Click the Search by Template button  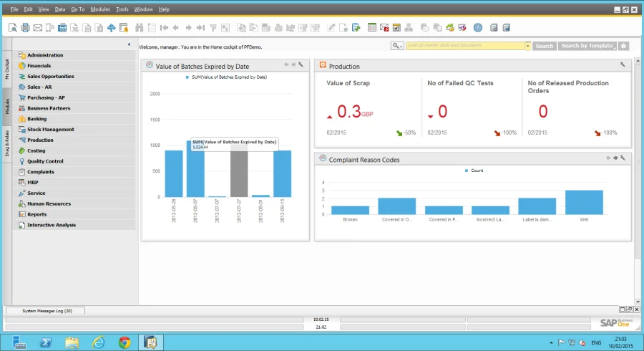click(587, 46)
